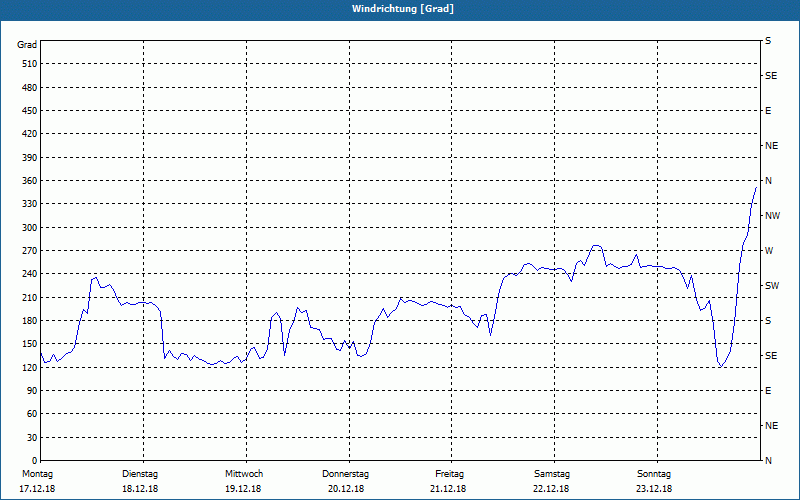Pick the 330 degree axis label
Image resolution: width=800 pixels, height=500 pixels.
tap(30, 204)
